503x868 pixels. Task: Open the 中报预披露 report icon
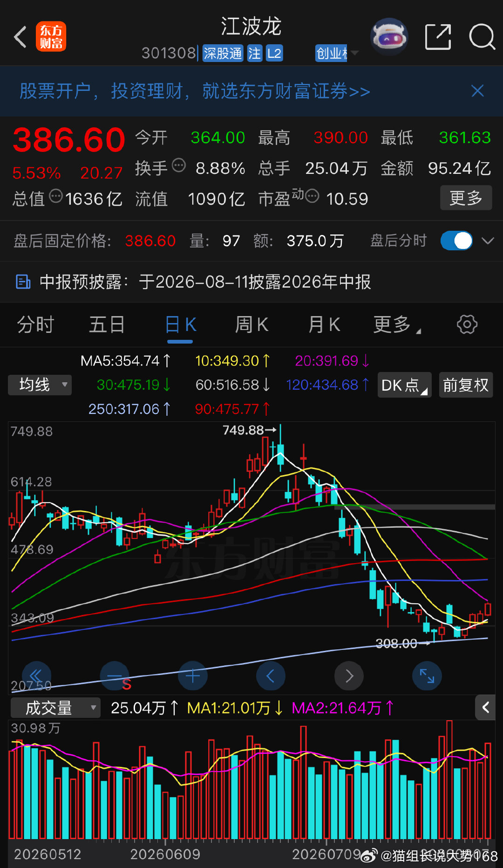point(23,282)
